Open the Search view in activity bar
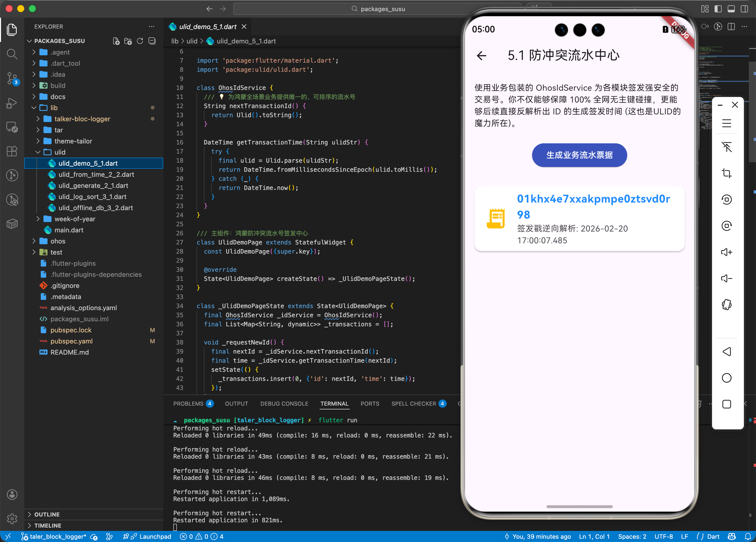The width and height of the screenshot is (756, 542). pyautogui.click(x=12, y=54)
